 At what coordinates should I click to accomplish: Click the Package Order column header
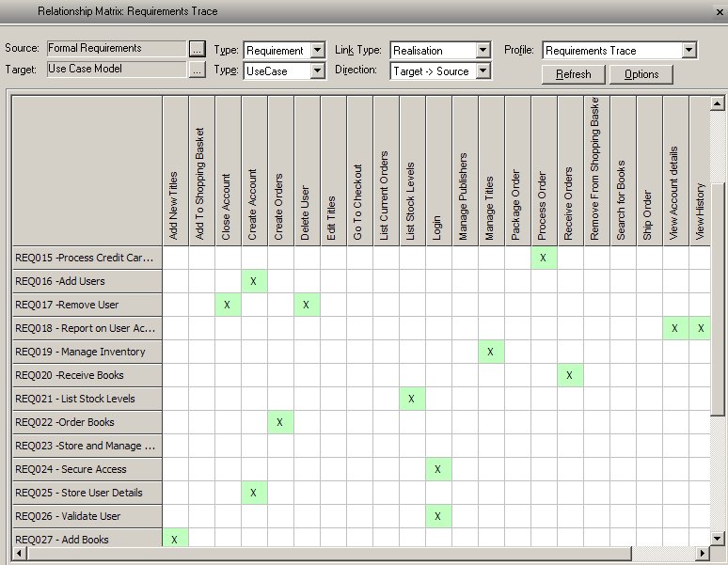[x=517, y=171]
